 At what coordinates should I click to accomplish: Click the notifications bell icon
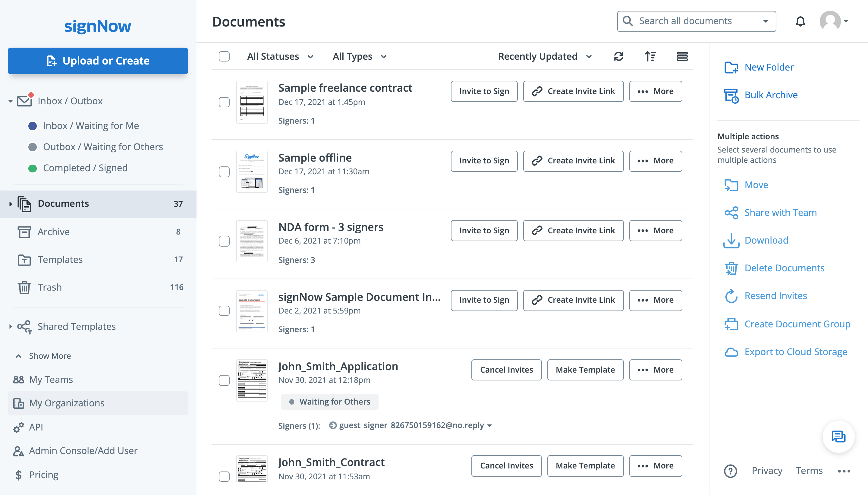(800, 21)
